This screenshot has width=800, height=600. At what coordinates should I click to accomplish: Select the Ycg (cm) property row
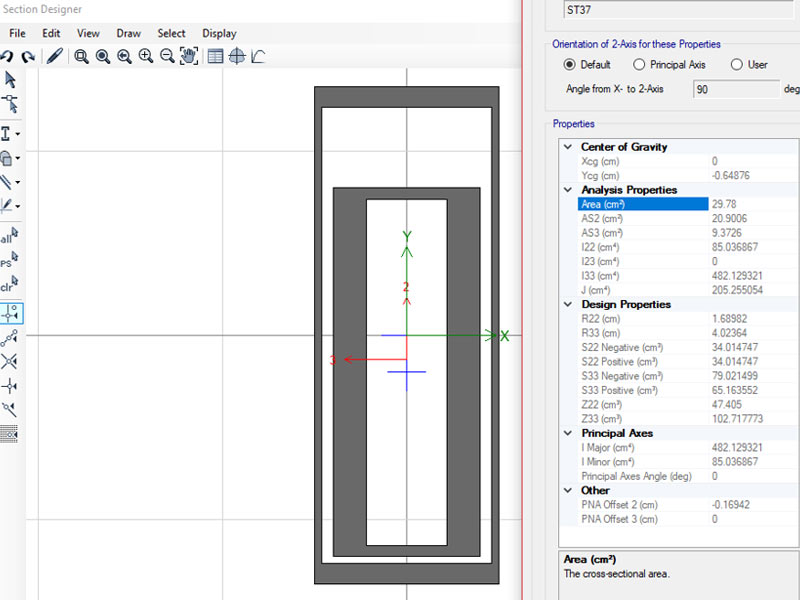(x=688, y=176)
